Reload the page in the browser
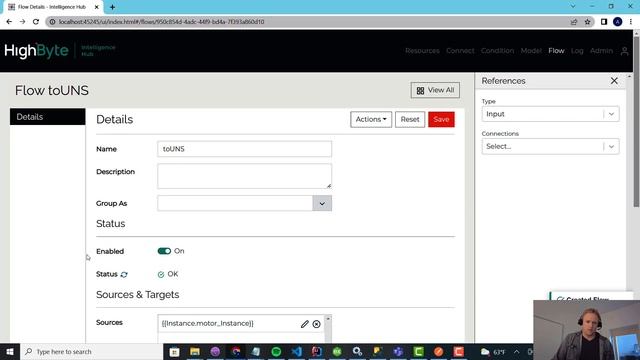 coord(36,22)
